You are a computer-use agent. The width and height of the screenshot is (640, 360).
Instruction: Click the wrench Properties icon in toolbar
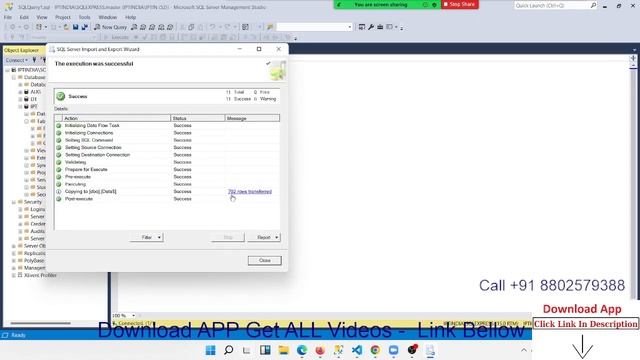click(x=371, y=27)
